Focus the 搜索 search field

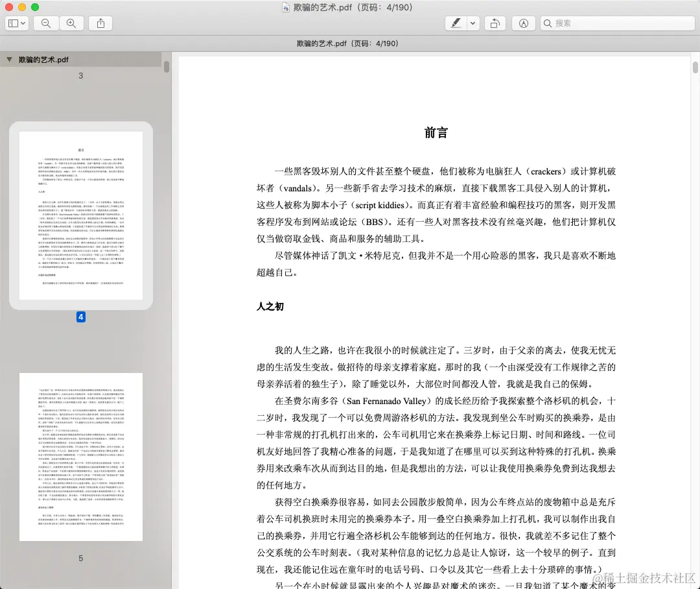(x=618, y=23)
